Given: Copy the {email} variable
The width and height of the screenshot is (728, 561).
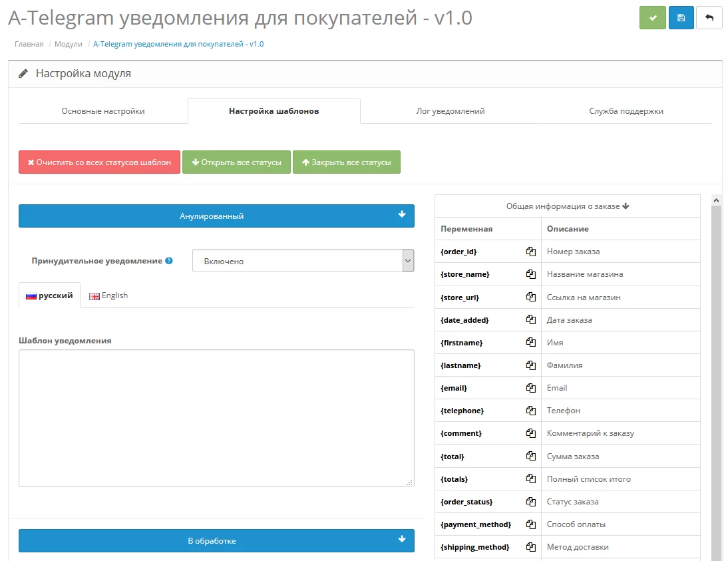Looking at the screenshot, I should (530, 388).
